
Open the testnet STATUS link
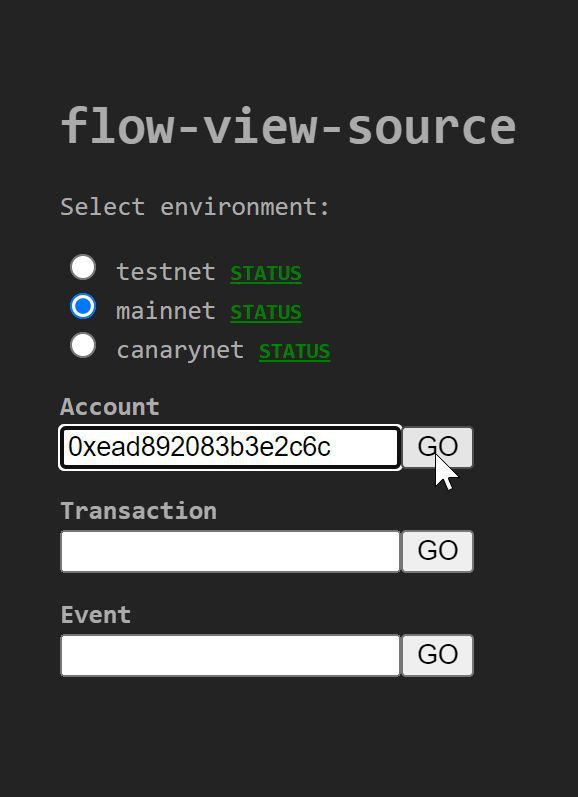click(x=266, y=273)
